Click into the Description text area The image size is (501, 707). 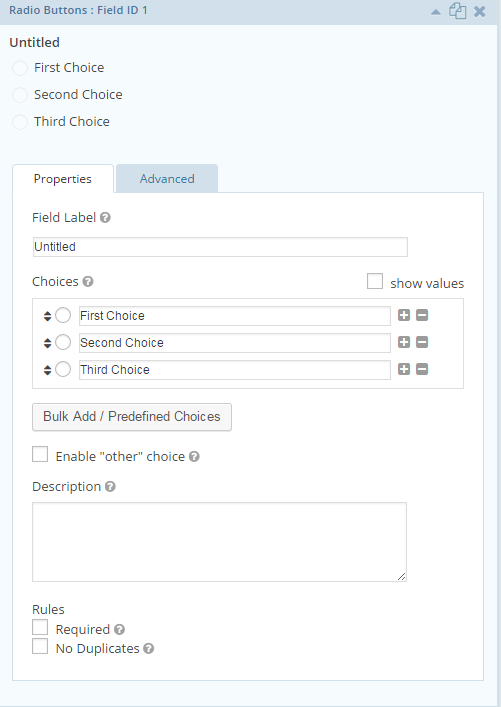click(x=219, y=542)
